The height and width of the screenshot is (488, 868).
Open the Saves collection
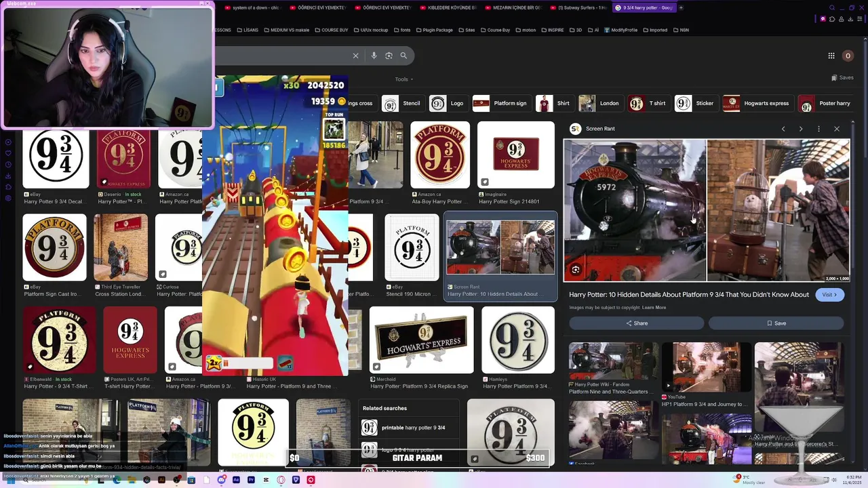(842, 78)
